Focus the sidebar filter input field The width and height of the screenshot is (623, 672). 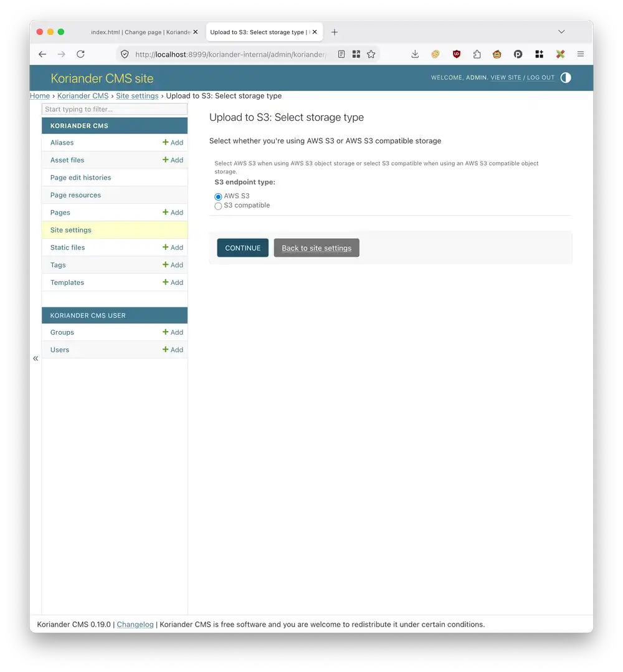click(x=115, y=109)
